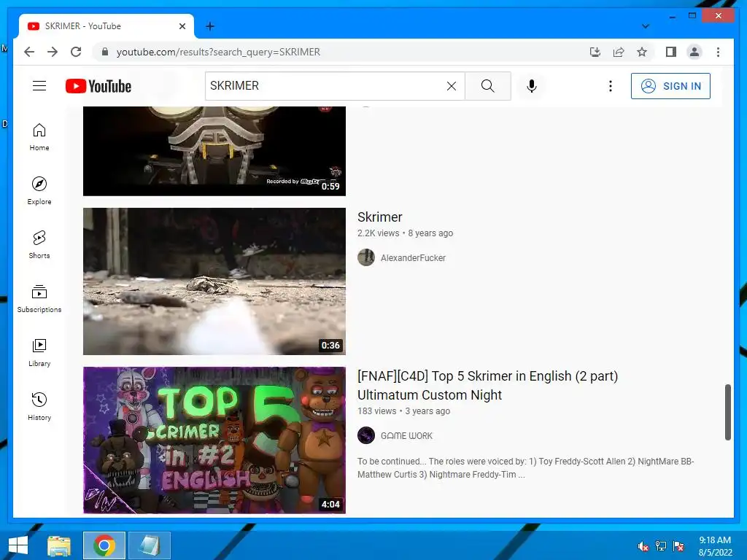Screen dimensions: 747x560
Task: Go to the YouTube logo homepage
Action: pos(98,86)
